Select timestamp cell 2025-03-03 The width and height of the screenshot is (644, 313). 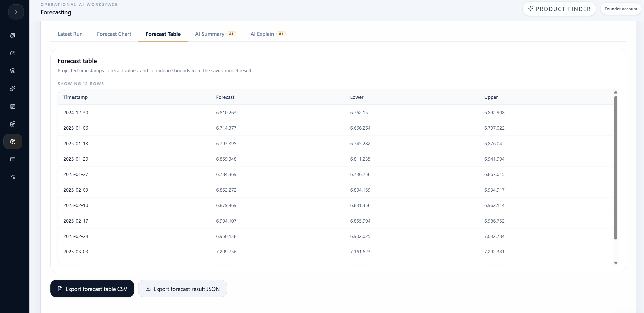[76, 252]
